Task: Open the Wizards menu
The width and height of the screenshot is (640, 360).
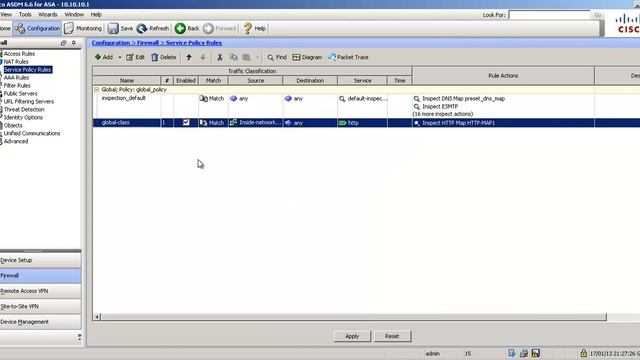Action: (47, 14)
